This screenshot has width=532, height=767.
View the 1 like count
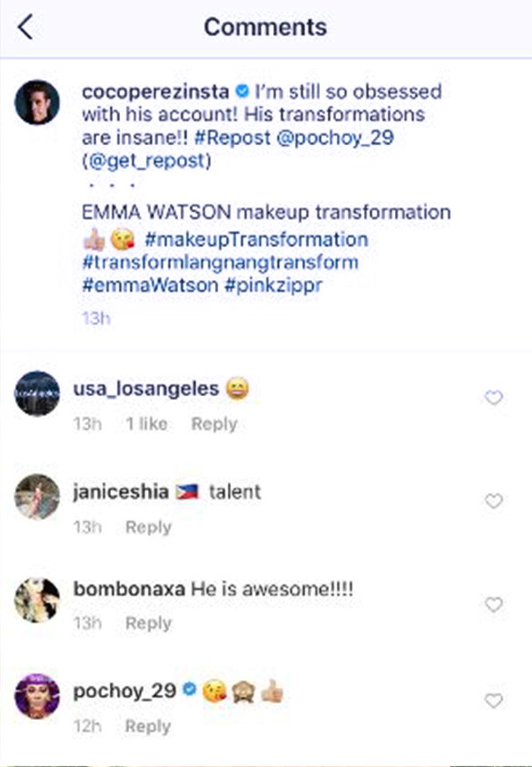(x=146, y=424)
